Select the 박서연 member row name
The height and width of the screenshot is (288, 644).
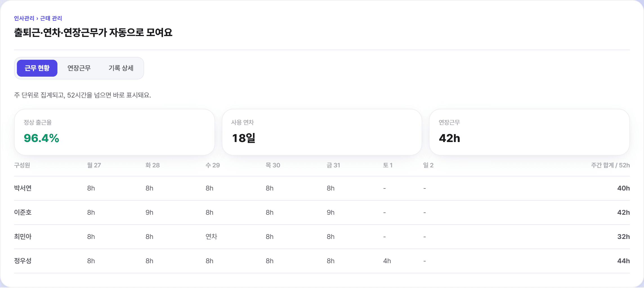coord(23,188)
